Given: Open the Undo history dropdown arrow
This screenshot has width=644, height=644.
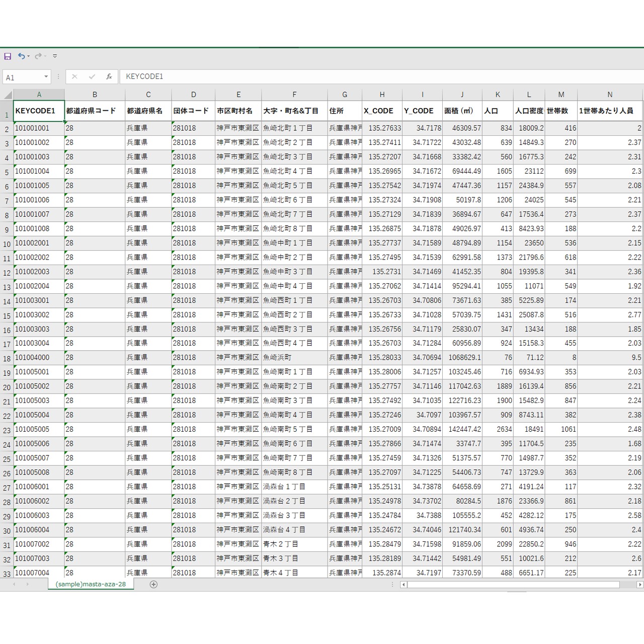Looking at the screenshot, I should [x=29, y=56].
